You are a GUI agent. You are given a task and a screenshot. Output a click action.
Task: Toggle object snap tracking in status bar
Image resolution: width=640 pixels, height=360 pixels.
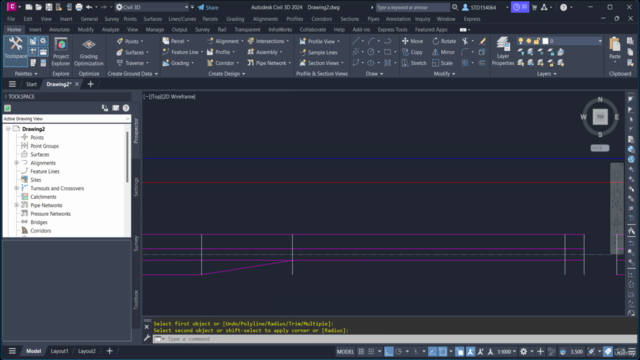tap(432, 351)
